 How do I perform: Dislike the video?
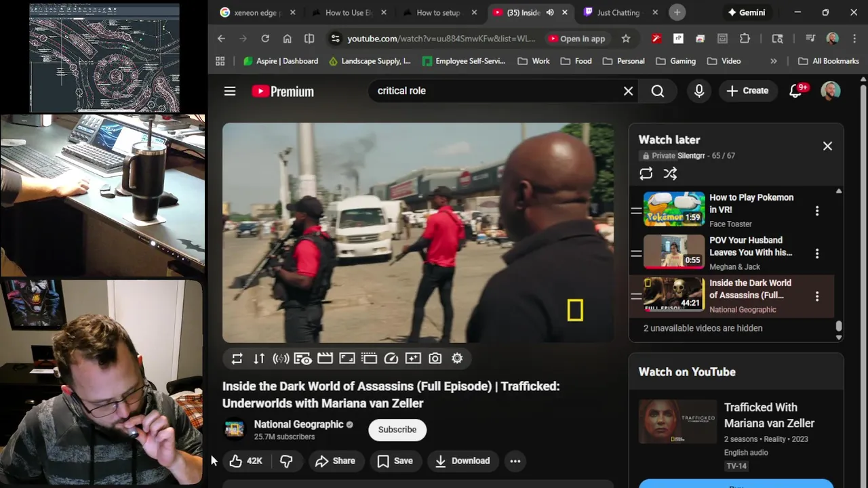tap(286, 461)
